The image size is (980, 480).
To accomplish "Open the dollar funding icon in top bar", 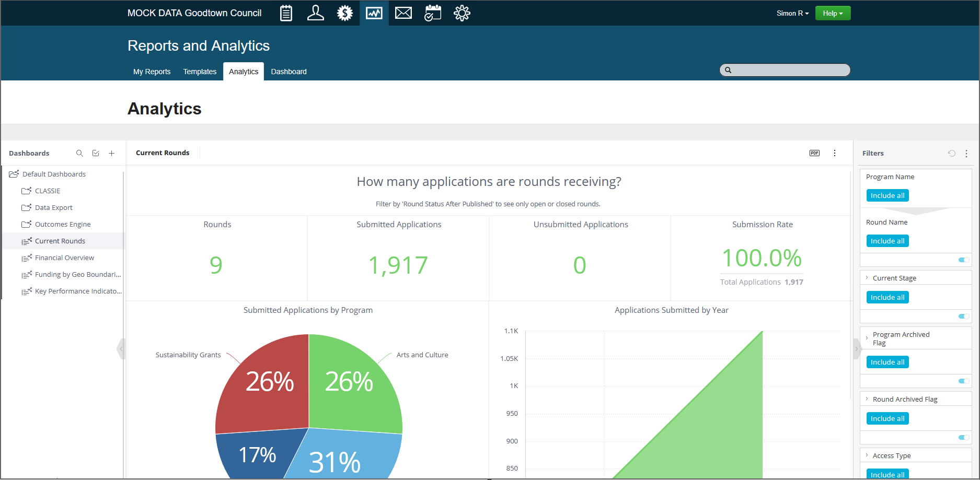I will tap(344, 13).
